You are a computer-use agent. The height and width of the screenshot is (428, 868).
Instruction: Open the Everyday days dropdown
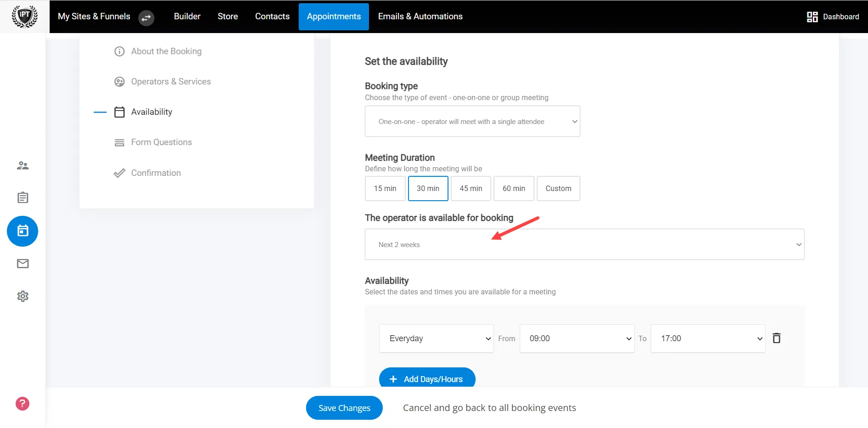(436, 338)
